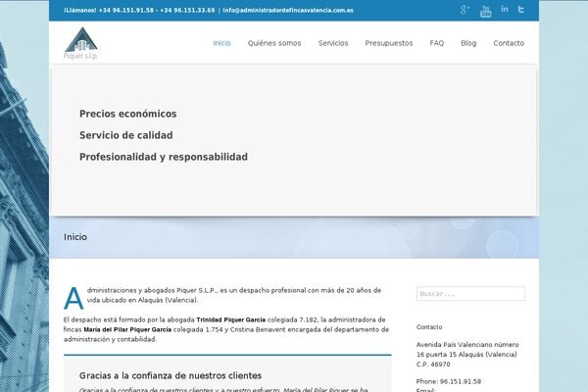Viewport: 588px width, 392px height.
Task: Go to the Inicio menu item
Action: point(222,43)
